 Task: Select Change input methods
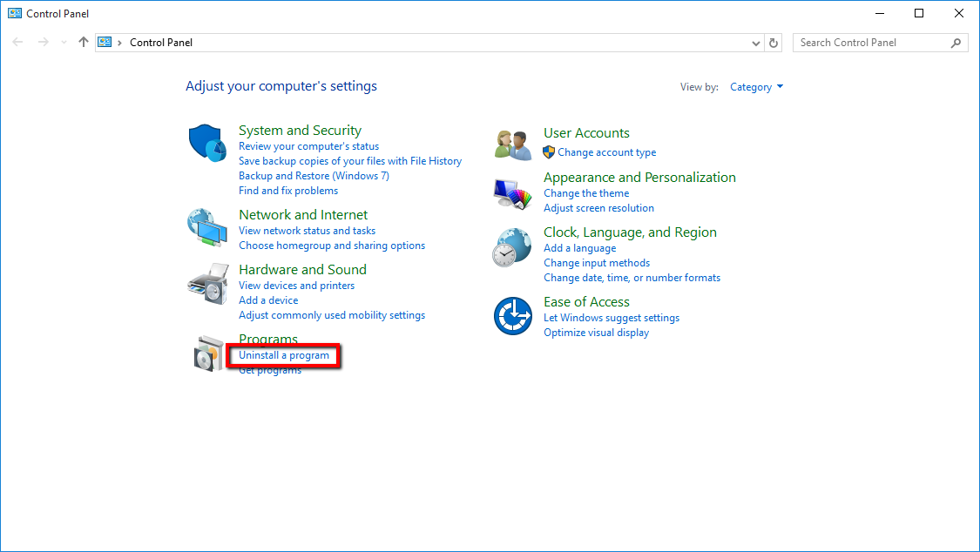point(597,263)
